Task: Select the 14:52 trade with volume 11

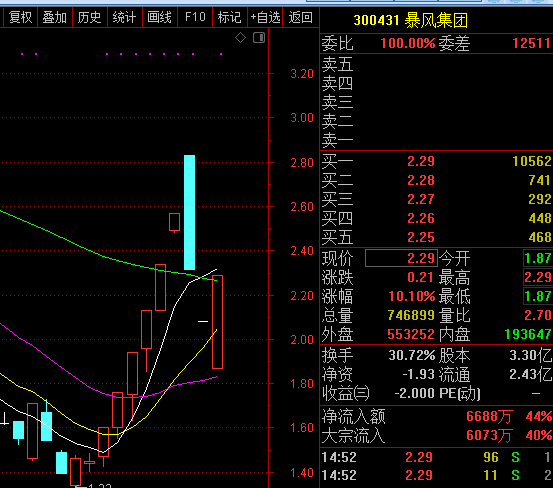Action: (437, 475)
